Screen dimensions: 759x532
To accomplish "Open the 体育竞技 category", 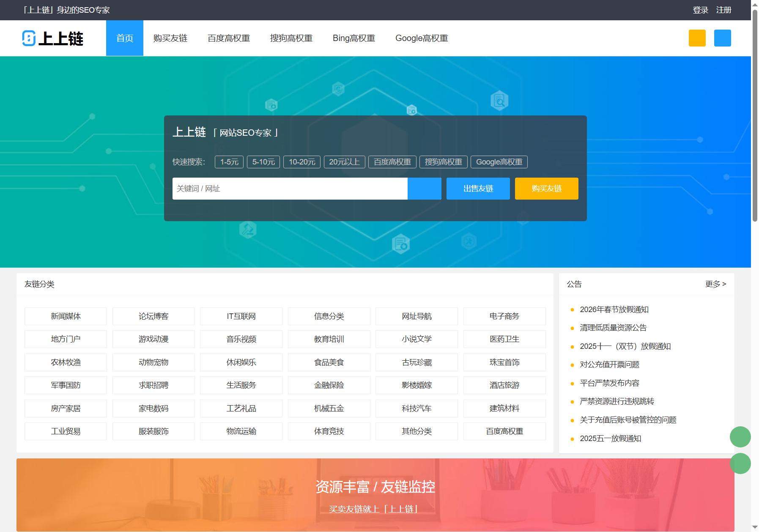I will pyautogui.click(x=329, y=431).
